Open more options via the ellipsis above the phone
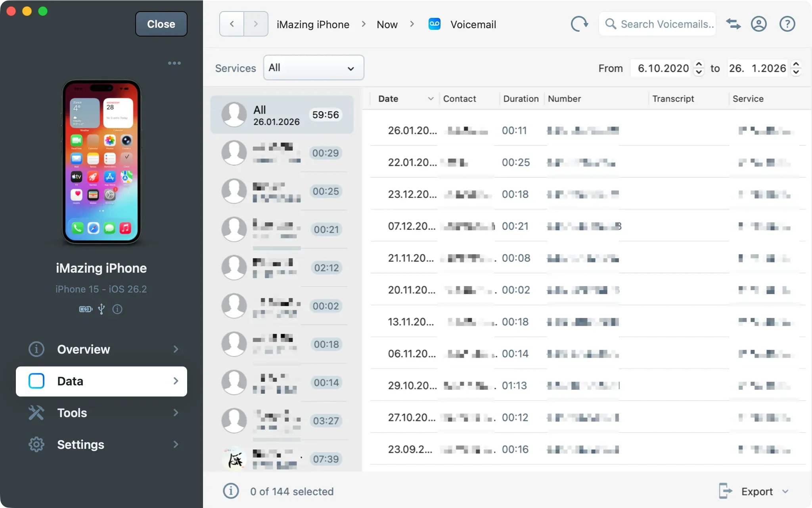 click(174, 63)
